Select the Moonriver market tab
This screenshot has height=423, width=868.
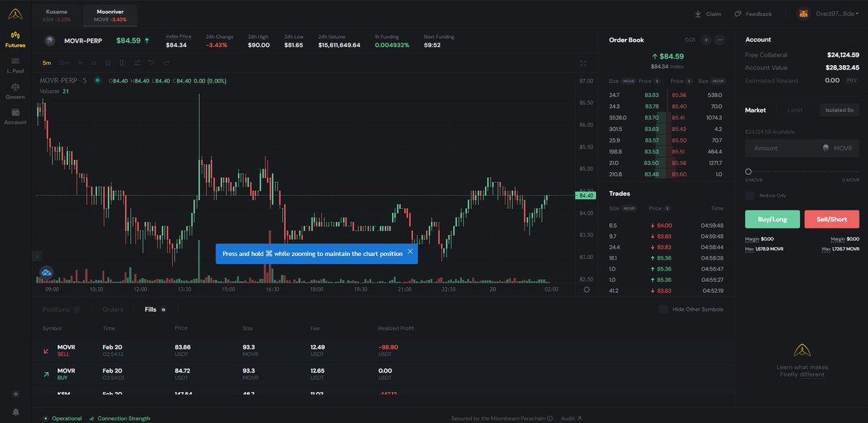[110, 15]
